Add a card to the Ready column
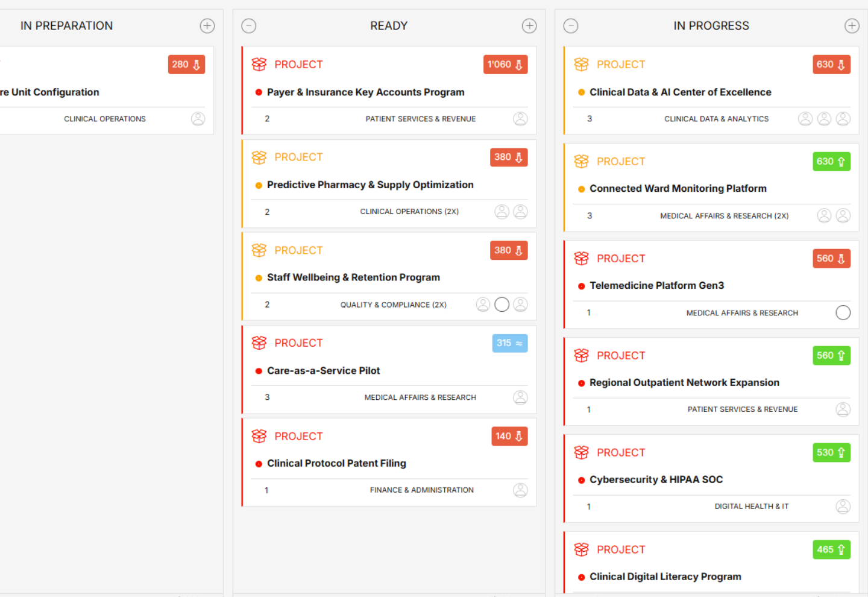 point(529,26)
